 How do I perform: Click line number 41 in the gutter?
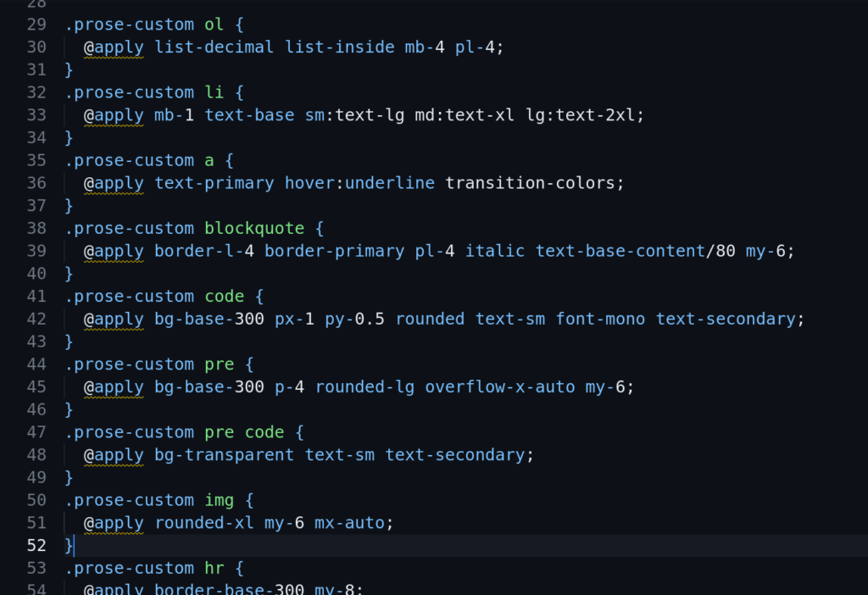click(36, 296)
